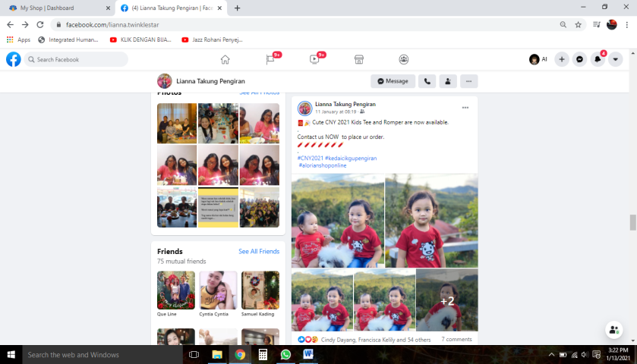
Task: Open Groups icon in top navigation
Action: point(404,59)
